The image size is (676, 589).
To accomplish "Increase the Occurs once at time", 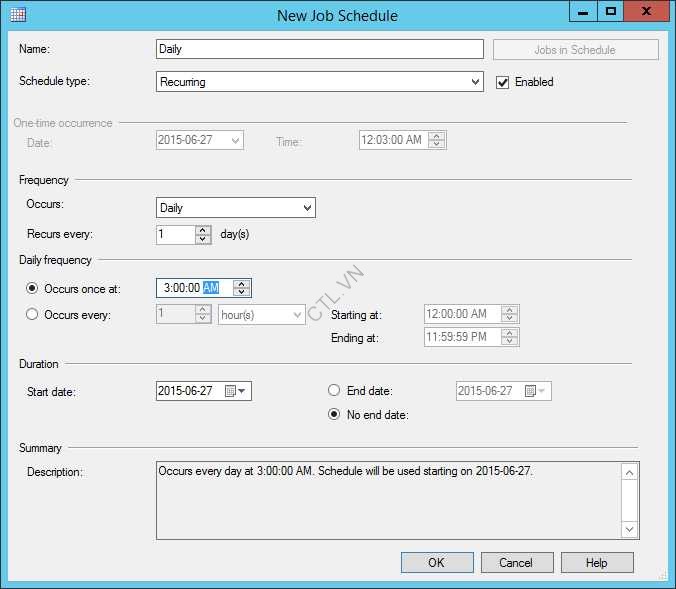I will (x=241, y=284).
